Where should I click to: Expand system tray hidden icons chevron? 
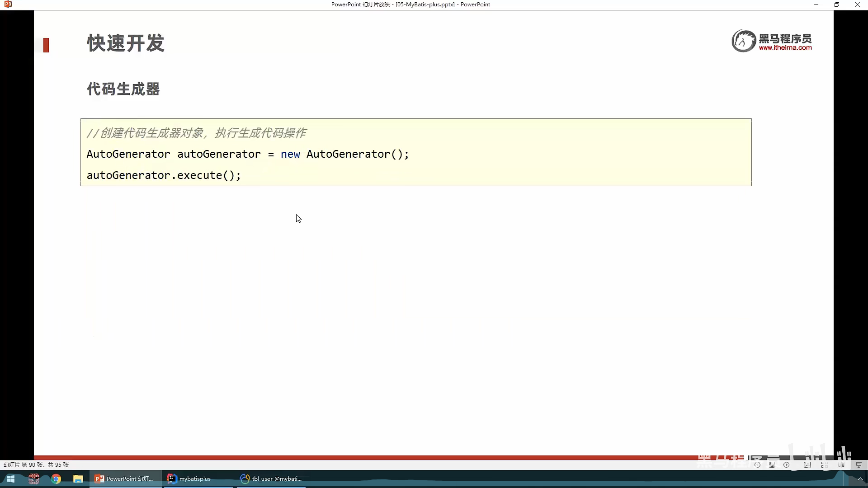click(x=860, y=479)
